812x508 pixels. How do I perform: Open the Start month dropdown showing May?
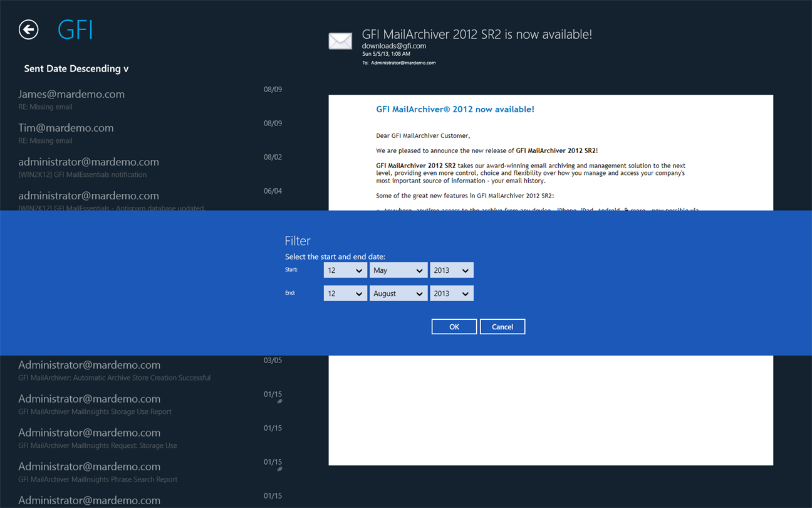pyautogui.click(x=398, y=270)
